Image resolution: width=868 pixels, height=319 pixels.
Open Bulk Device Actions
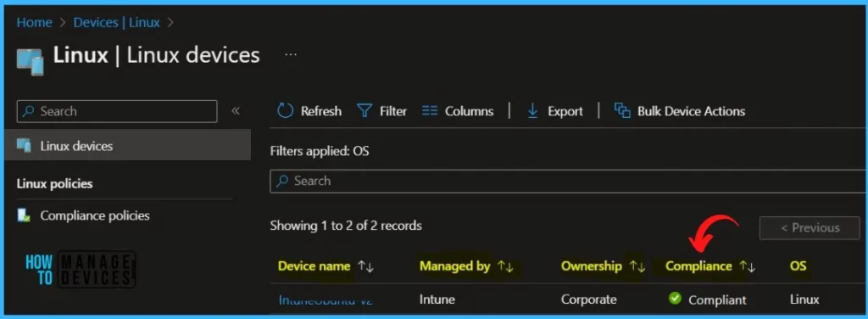[680, 111]
